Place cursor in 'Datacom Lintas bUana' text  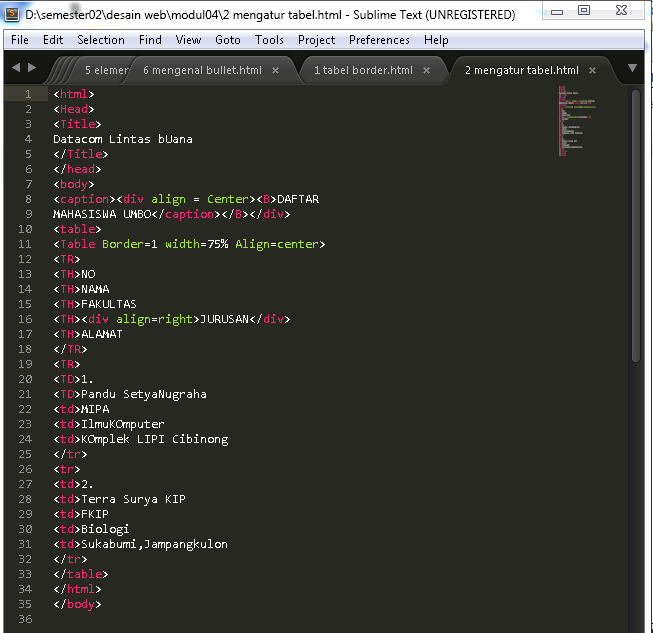point(123,139)
